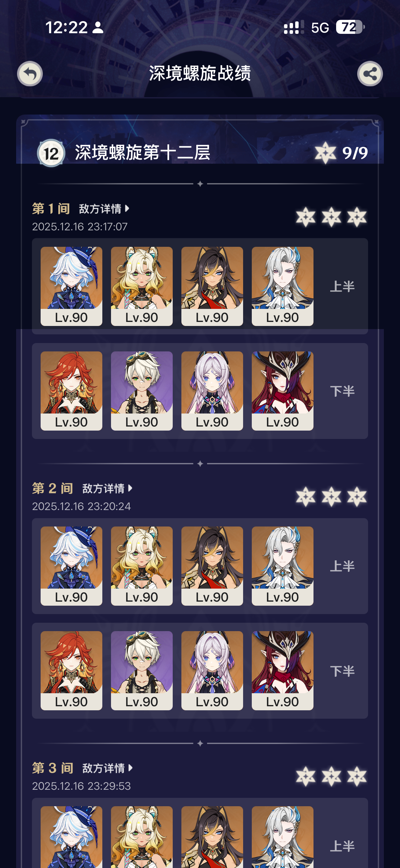
Task: Select goggles character on purple background, chamber 1
Action: point(142,391)
